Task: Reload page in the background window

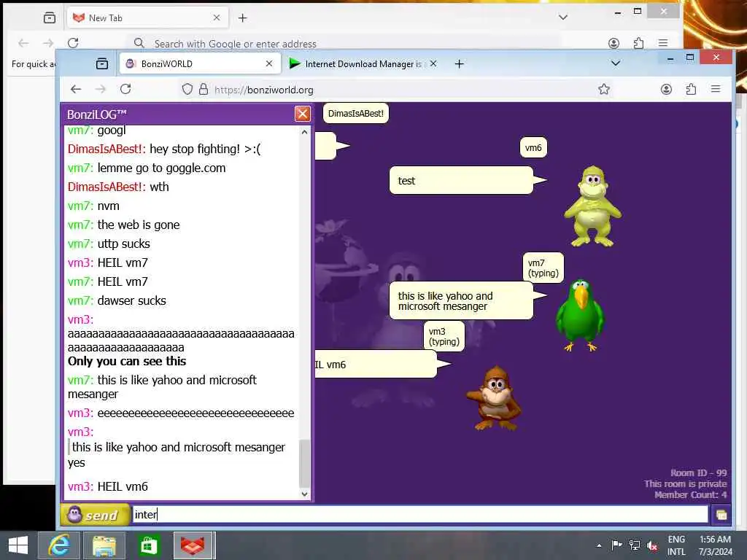Action: click(x=73, y=43)
